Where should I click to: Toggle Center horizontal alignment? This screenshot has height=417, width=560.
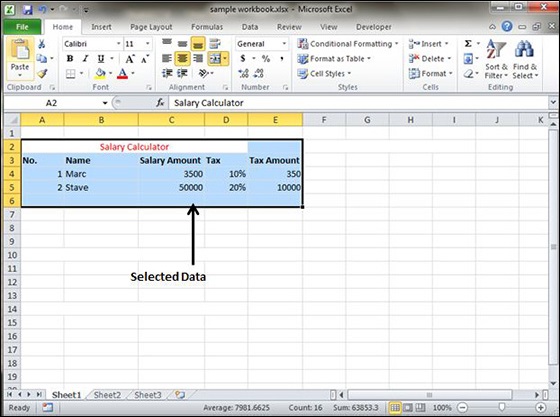[182, 59]
